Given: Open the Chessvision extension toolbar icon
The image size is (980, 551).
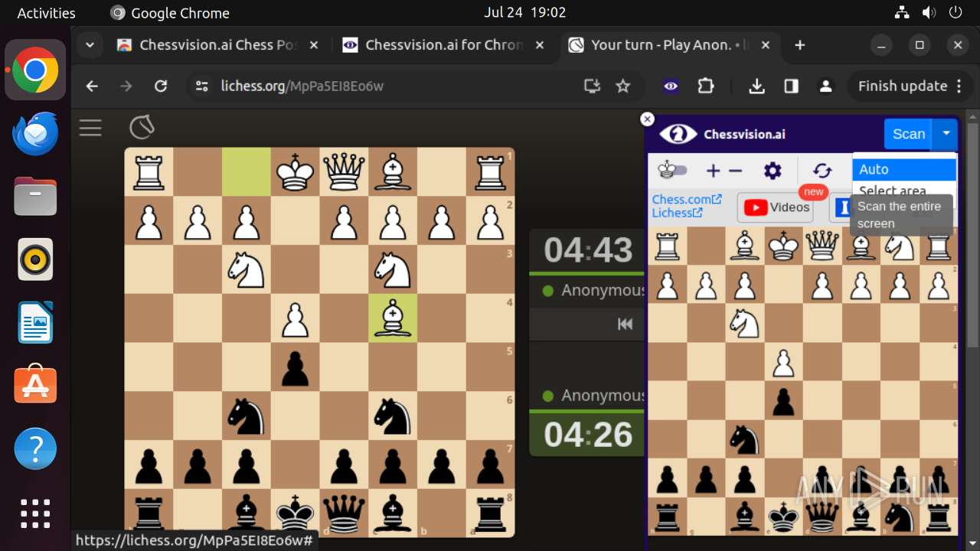Looking at the screenshot, I should point(671,86).
